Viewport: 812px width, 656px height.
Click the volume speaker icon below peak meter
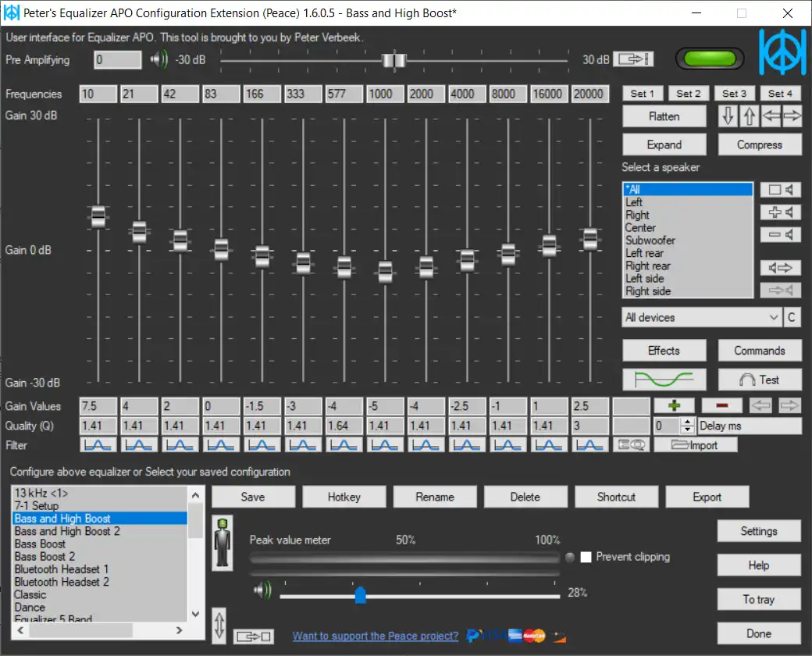pos(262,590)
